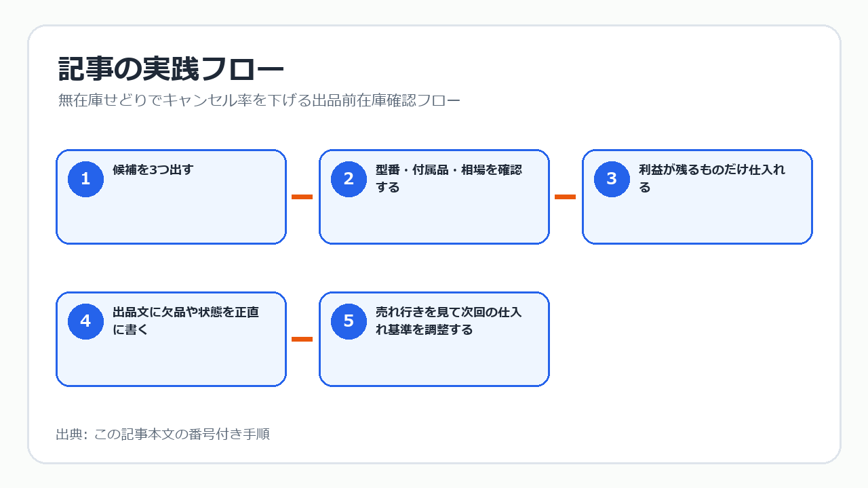The width and height of the screenshot is (868, 488).
Task: Click the number 3 circle badge
Action: tap(612, 179)
